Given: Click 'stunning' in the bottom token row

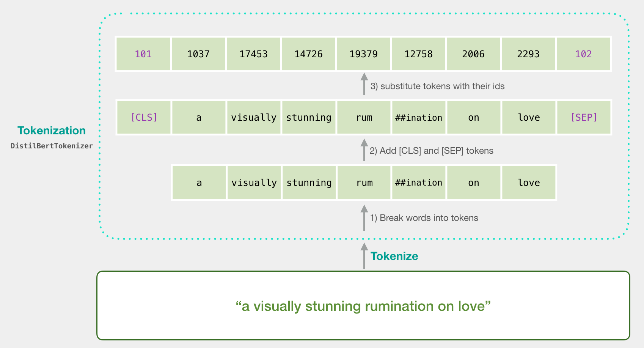Looking at the screenshot, I should point(309,183).
